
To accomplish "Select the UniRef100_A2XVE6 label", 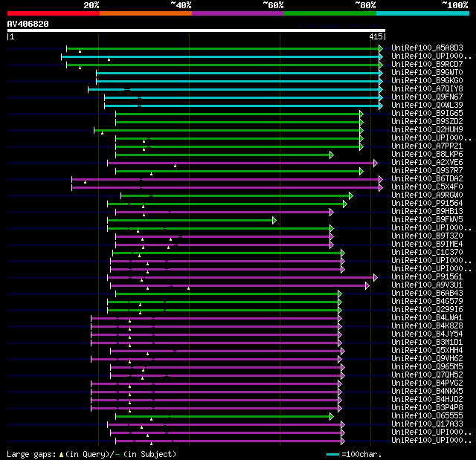I will coord(427,163).
